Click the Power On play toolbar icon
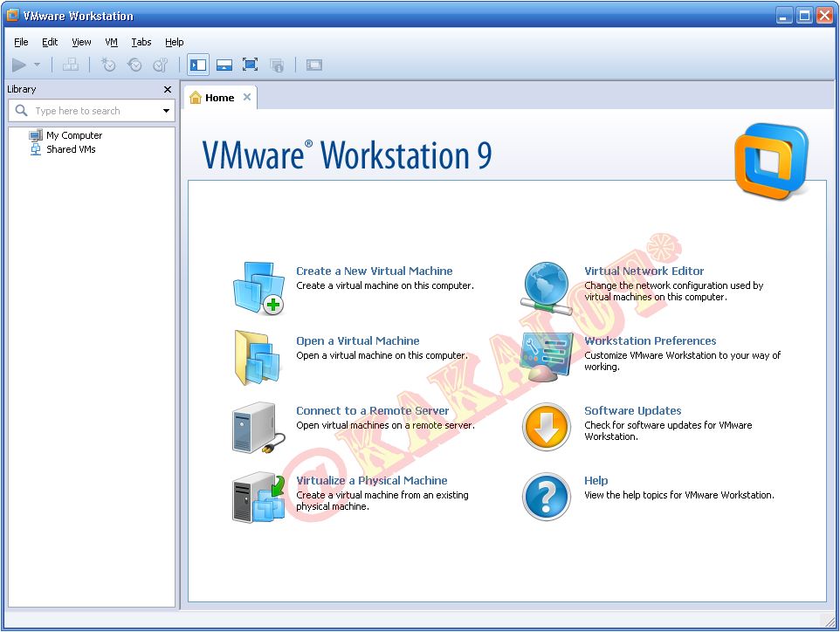 click(19, 65)
